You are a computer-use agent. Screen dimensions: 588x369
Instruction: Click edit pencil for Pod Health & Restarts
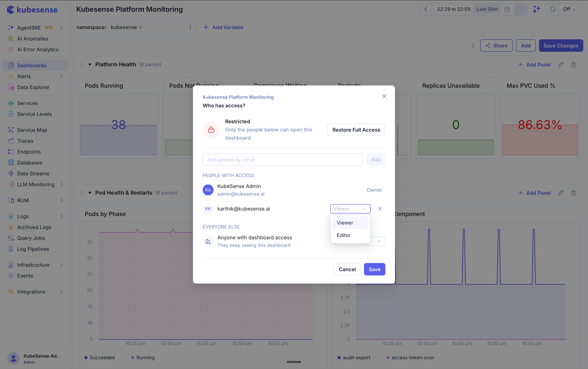coord(561,193)
